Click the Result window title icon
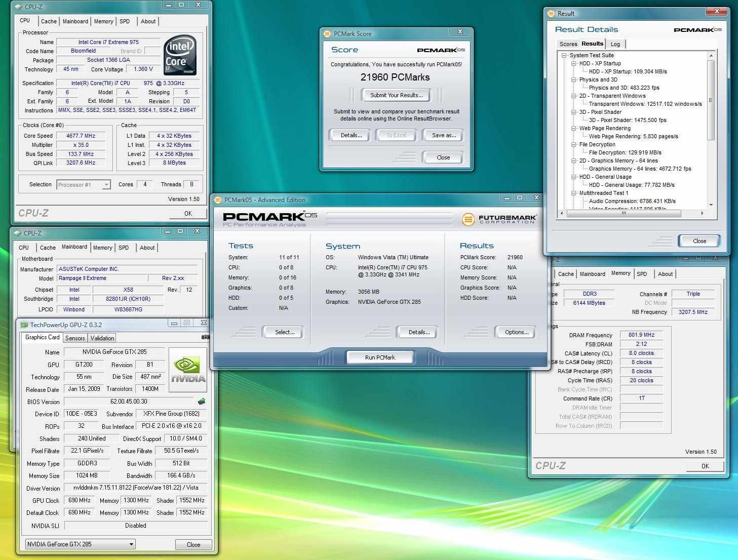 [x=552, y=14]
